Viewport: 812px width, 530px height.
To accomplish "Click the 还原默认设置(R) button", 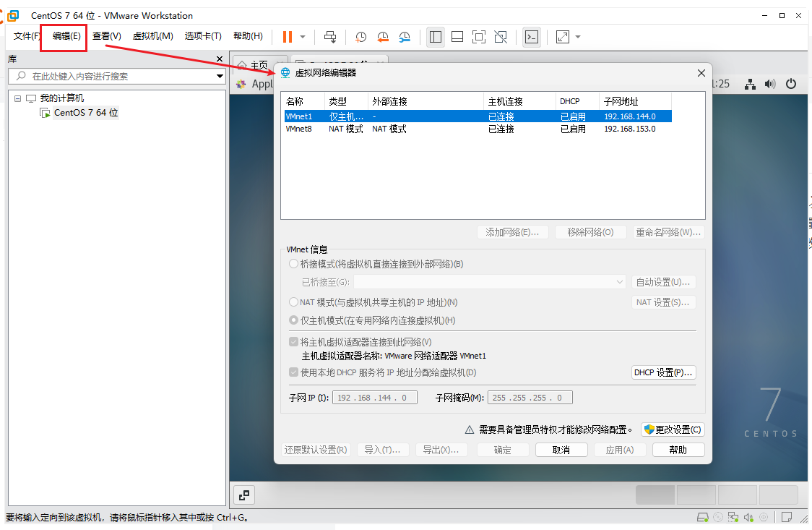I will (316, 450).
